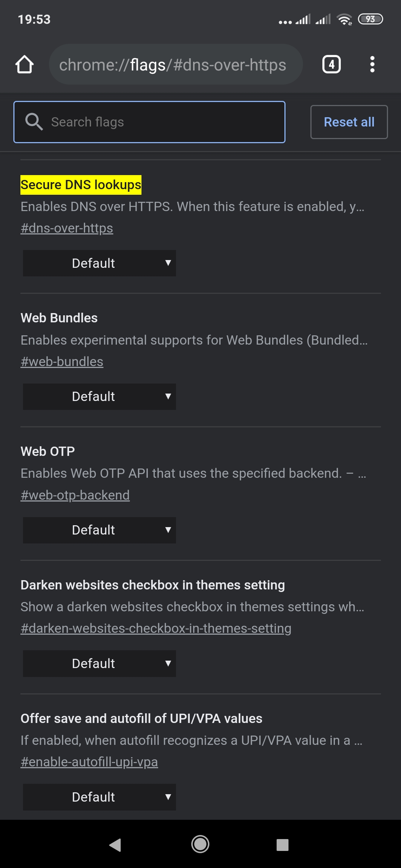
Task: Open the #enable-autofill-upi-vpa link
Action: (89, 762)
